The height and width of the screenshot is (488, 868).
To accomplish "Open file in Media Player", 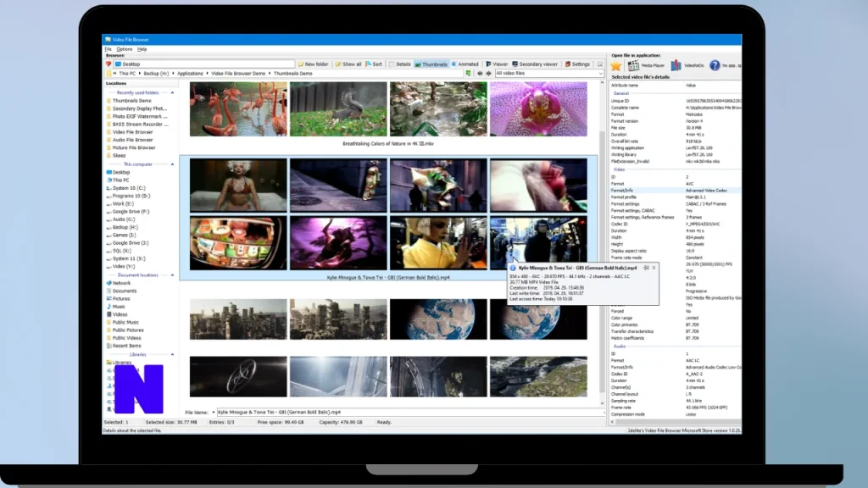I will click(x=645, y=66).
